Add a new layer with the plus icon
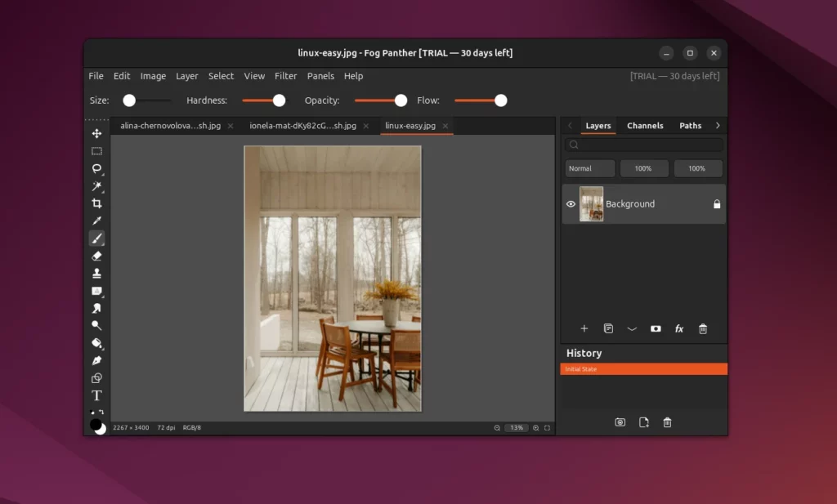This screenshot has height=504, width=837. pyautogui.click(x=584, y=328)
